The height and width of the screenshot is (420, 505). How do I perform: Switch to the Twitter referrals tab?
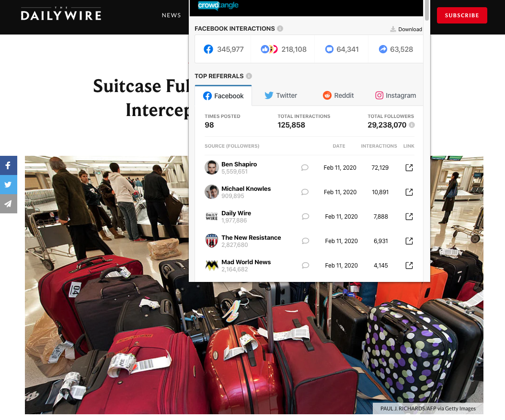click(x=281, y=95)
